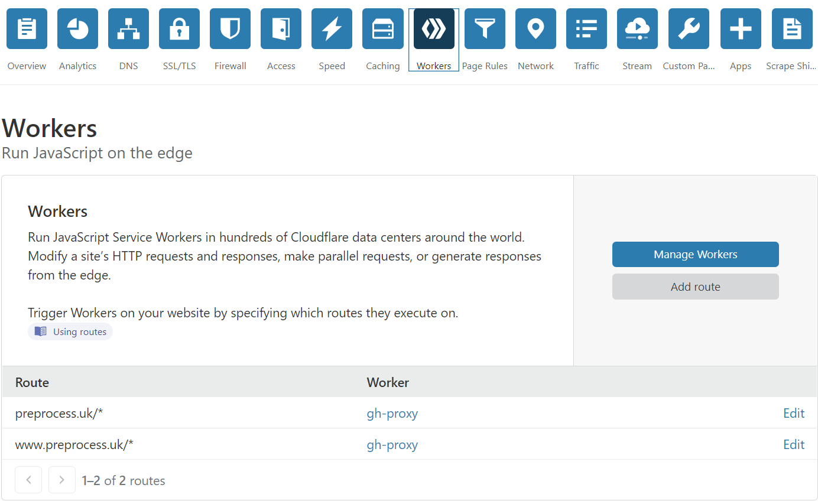
Task: Open the Overview section icon
Action: coord(27,28)
